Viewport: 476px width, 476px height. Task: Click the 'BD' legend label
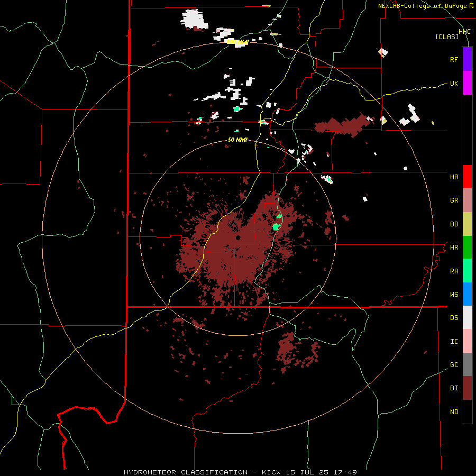454,224
